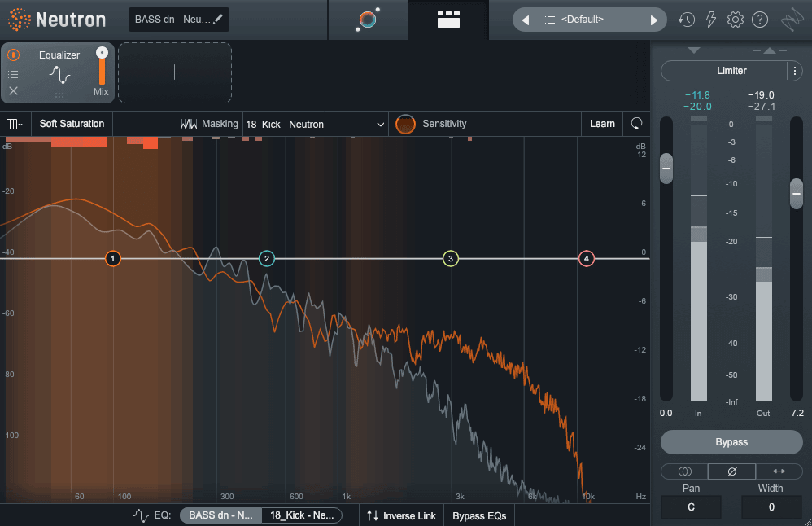The height and width of the screenshot is (526, 812).
Task: Click the output meter up-arrow marker
Action: tap(770, 50)
